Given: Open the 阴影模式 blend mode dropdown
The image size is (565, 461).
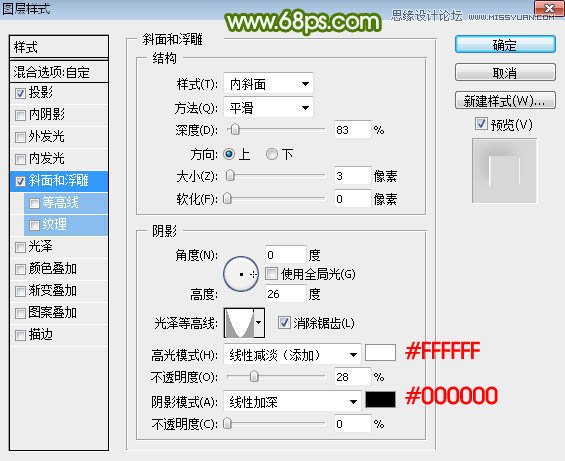Looking at the screenshot, I should click(292, 402).
